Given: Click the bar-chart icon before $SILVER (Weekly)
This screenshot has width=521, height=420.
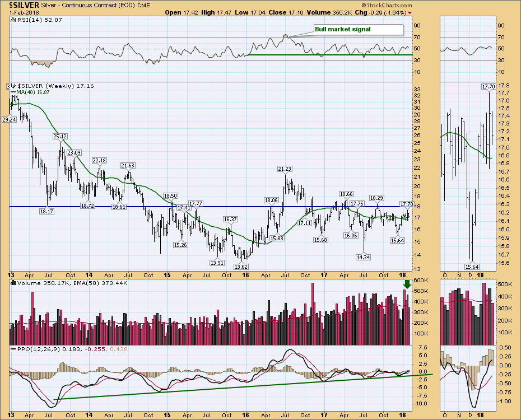Looking at the screenshot, I should pos(13,86).
